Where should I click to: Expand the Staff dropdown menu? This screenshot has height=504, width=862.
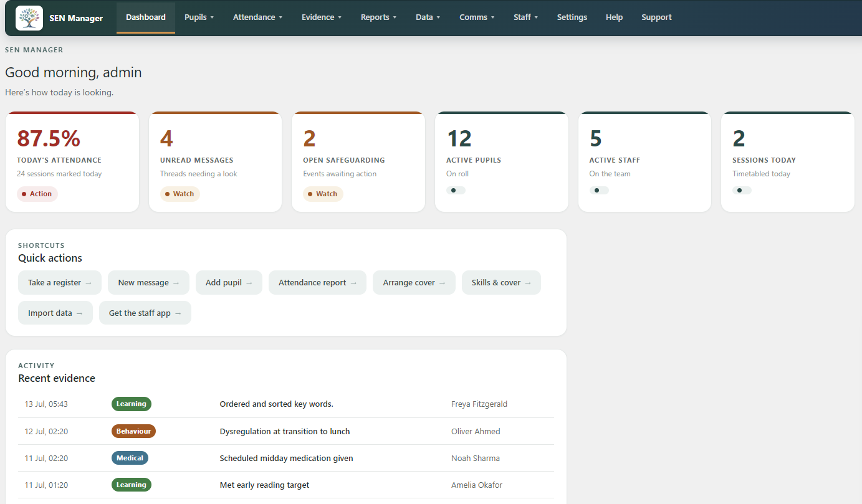pyautogui.click(x=526, y=17)
